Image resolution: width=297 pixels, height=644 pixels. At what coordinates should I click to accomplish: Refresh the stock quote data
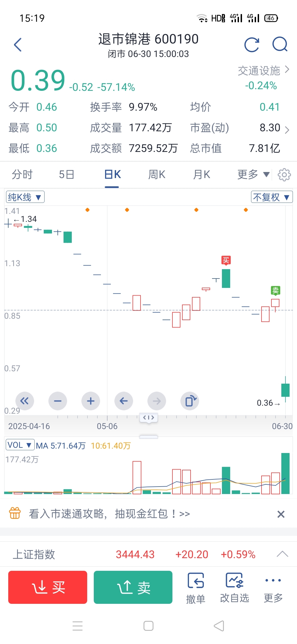[252, 45]
